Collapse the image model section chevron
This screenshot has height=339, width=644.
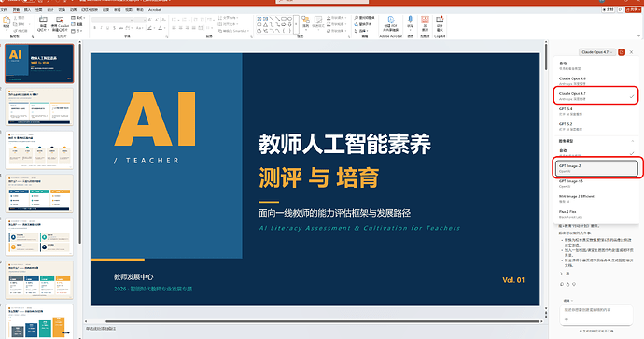632,141
